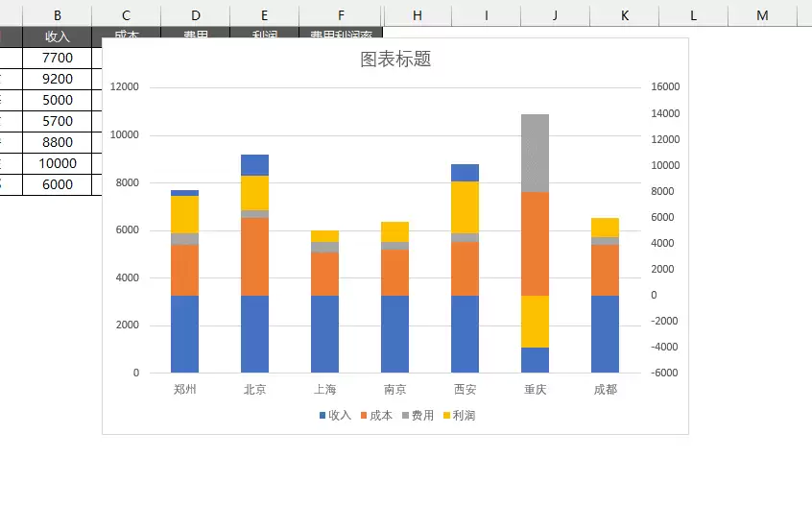Select column header M
This screenshot has height=530, width=812.
tap(762, 15)
